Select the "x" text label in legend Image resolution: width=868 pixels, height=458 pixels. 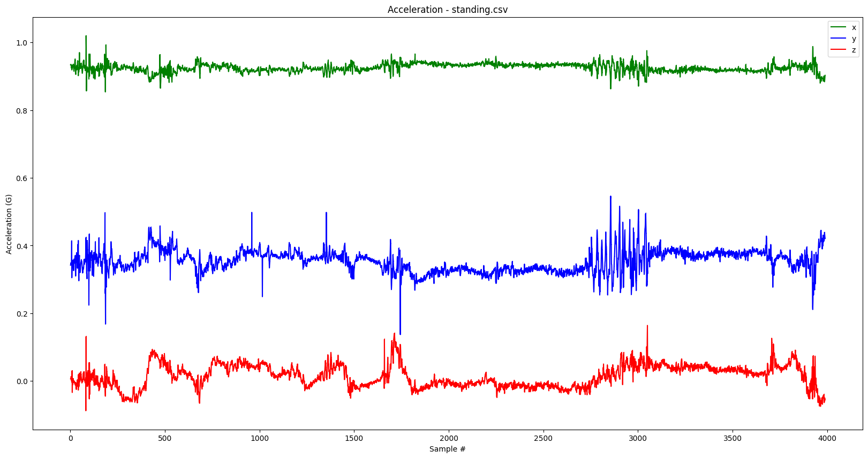pyautogui.click(x=854, y=27)
